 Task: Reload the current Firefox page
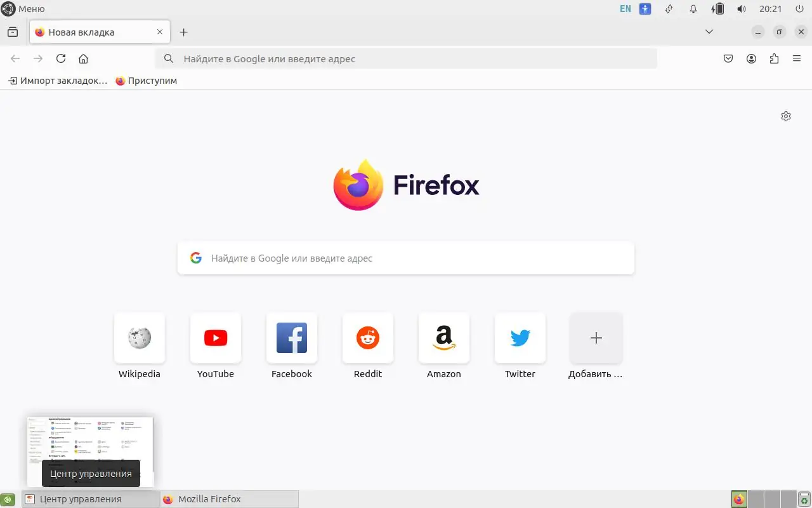[61, 59]
